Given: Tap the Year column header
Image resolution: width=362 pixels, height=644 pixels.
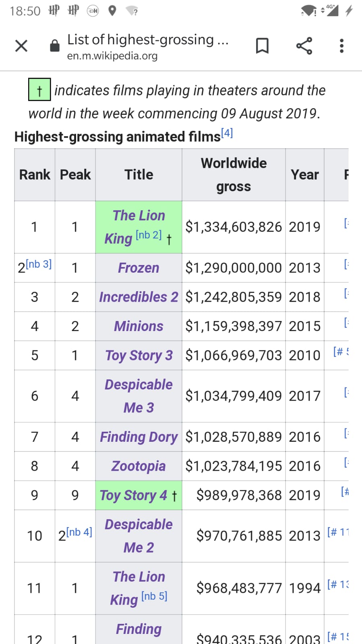Looking at the screenshot, I should pyautogui.click(x=305, y=175).
